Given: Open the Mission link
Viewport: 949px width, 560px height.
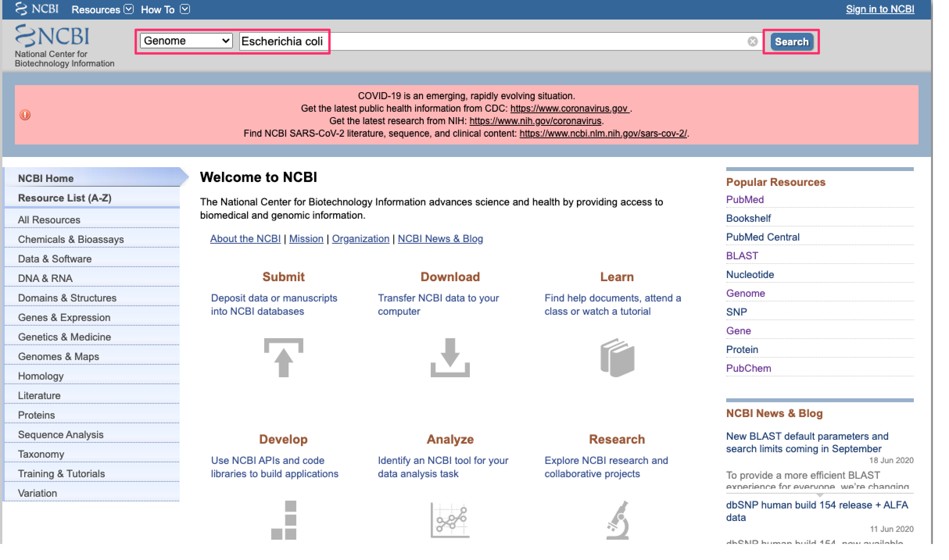Looking at the screenshot, I should coord(306,239).
